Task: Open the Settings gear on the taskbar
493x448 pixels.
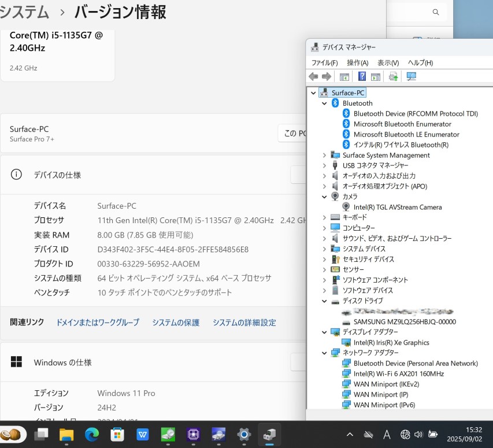Action: 244,435
